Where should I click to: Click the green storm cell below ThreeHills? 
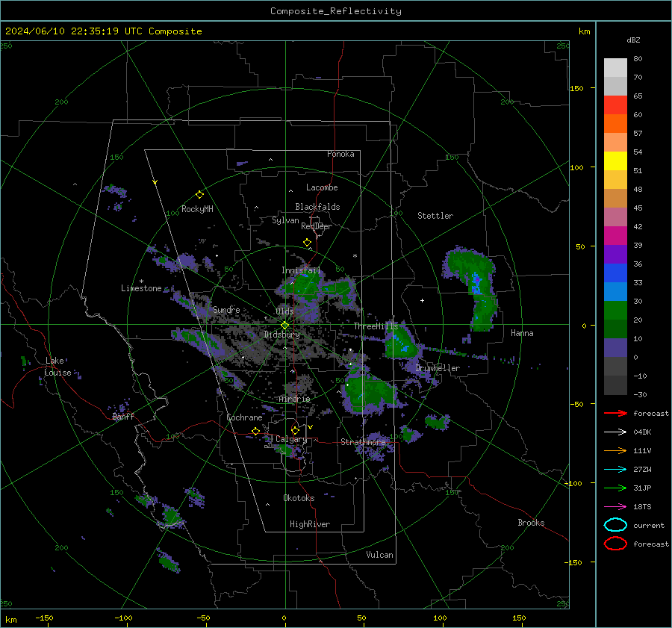(x=400, y=343)
